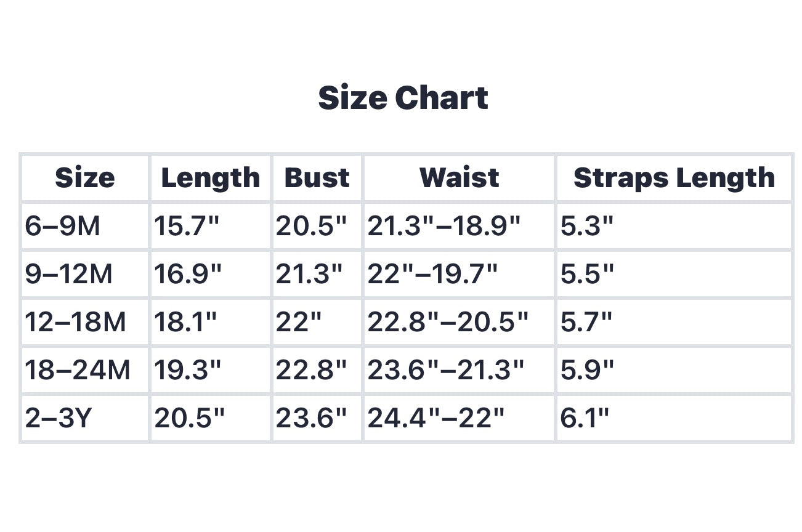Select the 6.1" straps length value

pos(585,418)
